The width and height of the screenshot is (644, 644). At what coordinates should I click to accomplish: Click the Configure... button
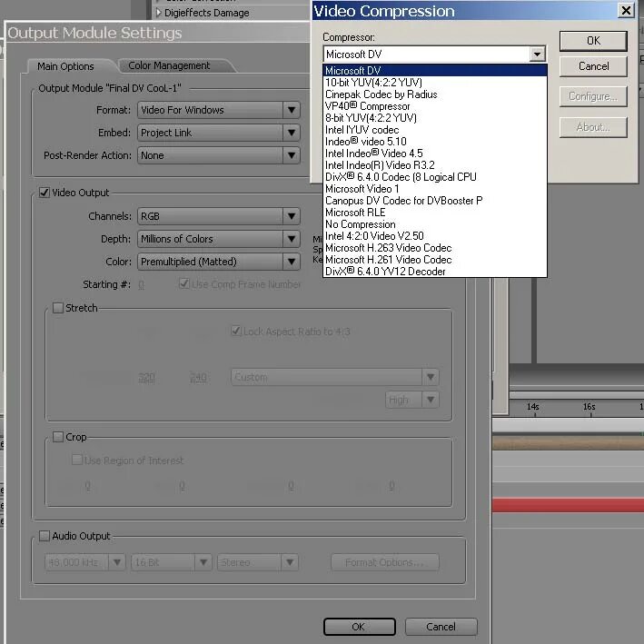593,96
